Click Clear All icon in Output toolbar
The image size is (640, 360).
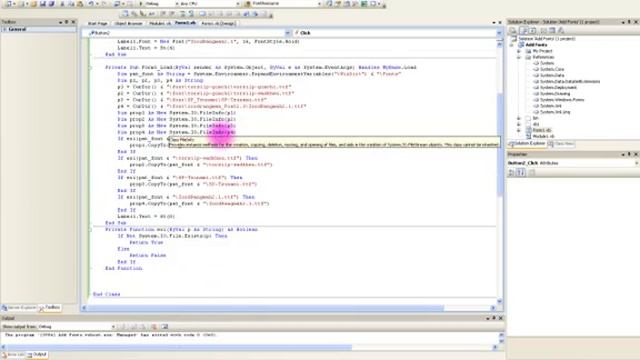154,327
